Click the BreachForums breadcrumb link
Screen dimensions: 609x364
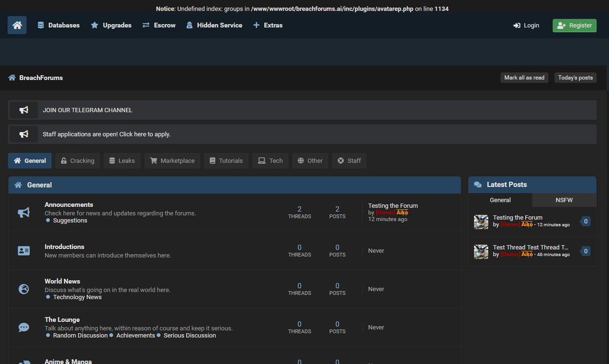coord(41,78)
